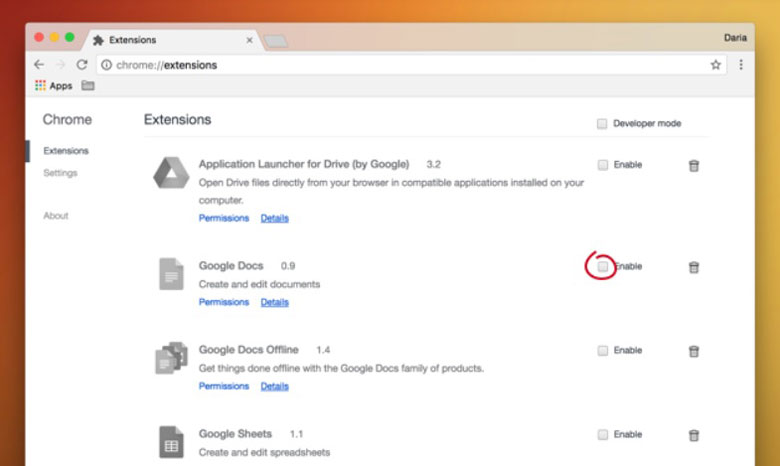Bookmark this page with the star icon

716,65
